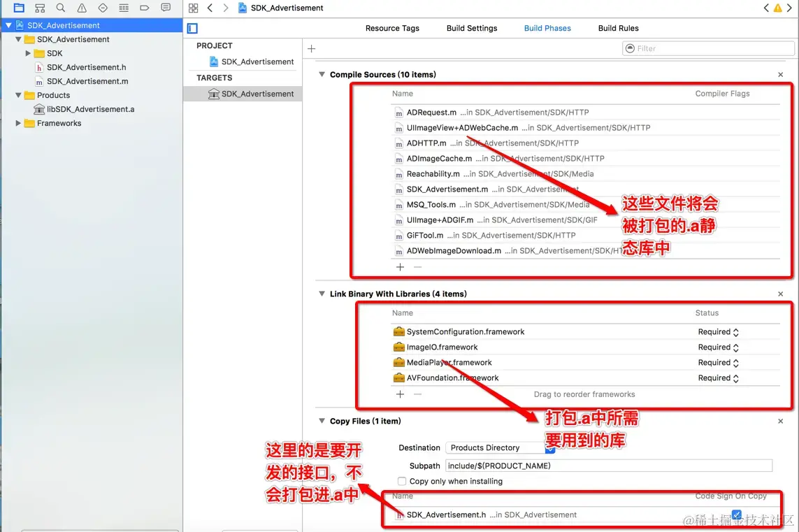The width and height of the screenshot is (799, 532).
Task: Open the Find navigator magnifier icon
Action: point(61,8)
